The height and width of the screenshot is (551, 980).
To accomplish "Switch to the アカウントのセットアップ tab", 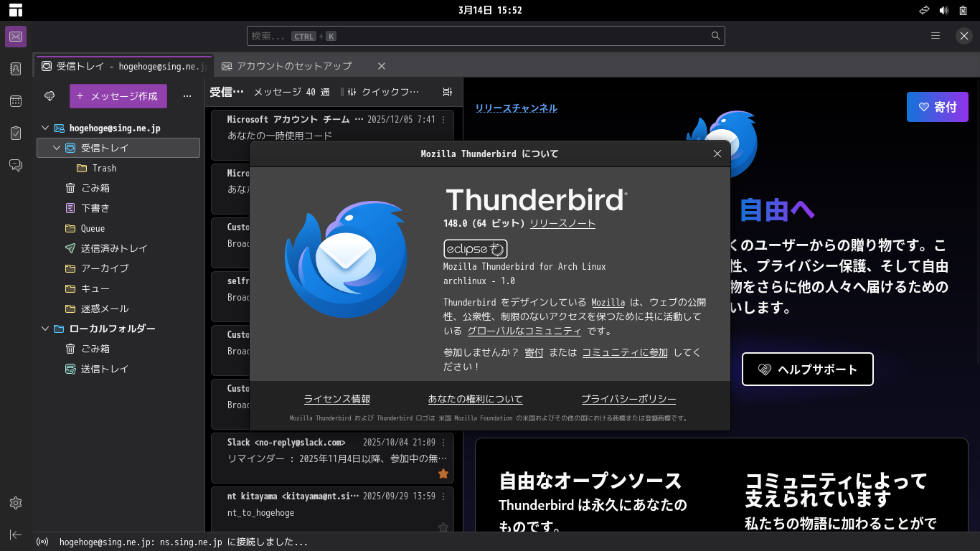I will point(295,66).
